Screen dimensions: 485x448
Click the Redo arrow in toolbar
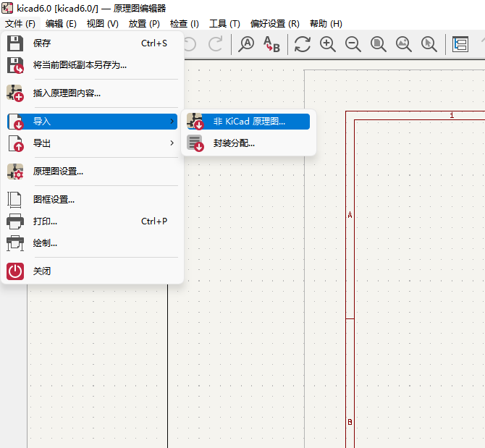(x=216, y=44)
